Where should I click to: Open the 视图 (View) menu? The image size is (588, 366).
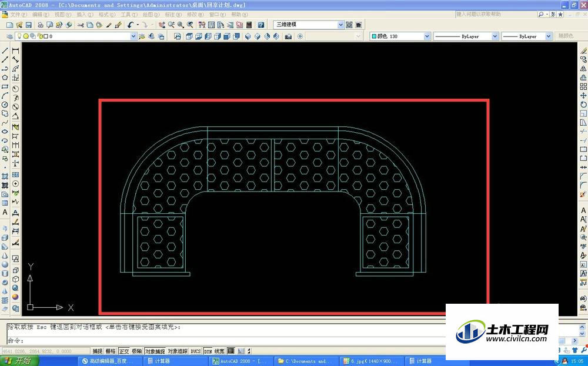63,15
